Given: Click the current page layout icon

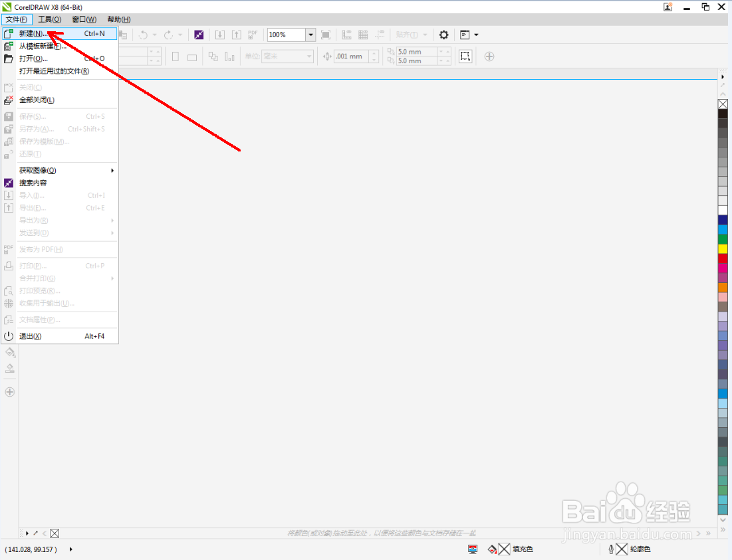Looking at the screenshot, I should (x=229, y=56).
